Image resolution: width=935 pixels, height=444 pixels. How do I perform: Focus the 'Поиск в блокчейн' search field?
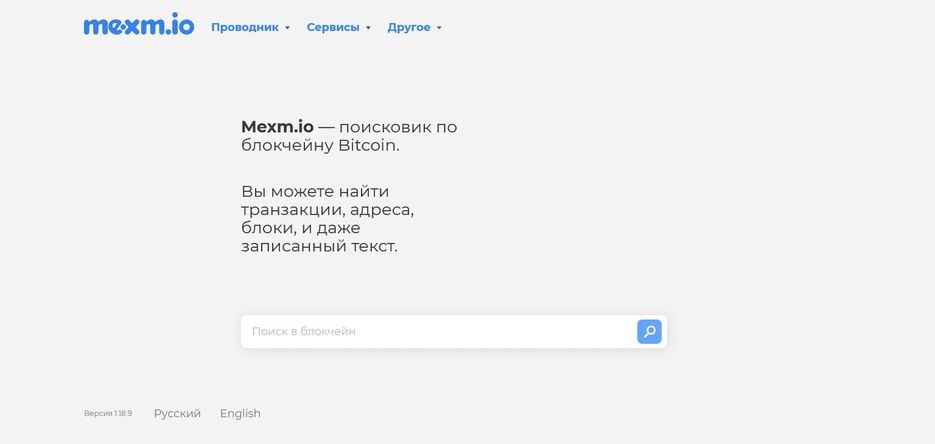coord(438,331)
